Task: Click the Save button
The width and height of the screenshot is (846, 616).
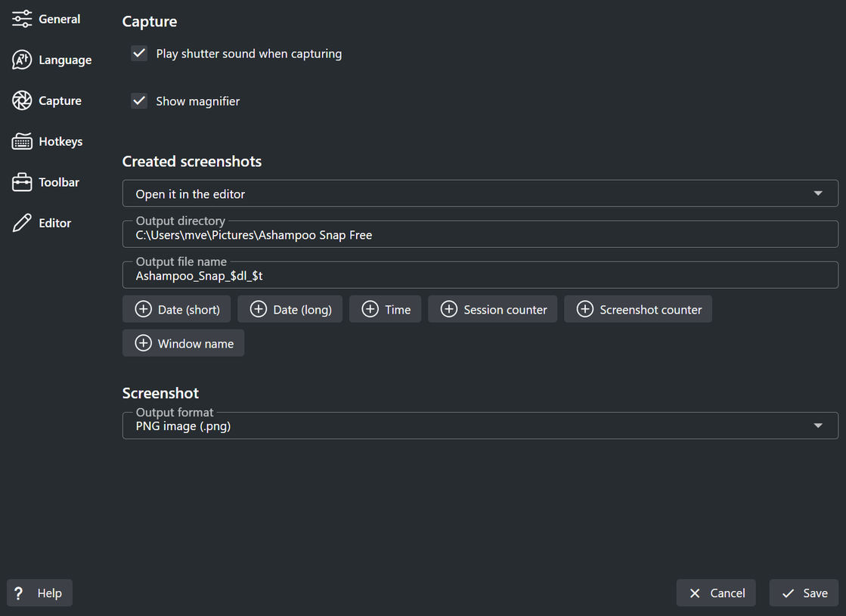Action: pos(804,593)
